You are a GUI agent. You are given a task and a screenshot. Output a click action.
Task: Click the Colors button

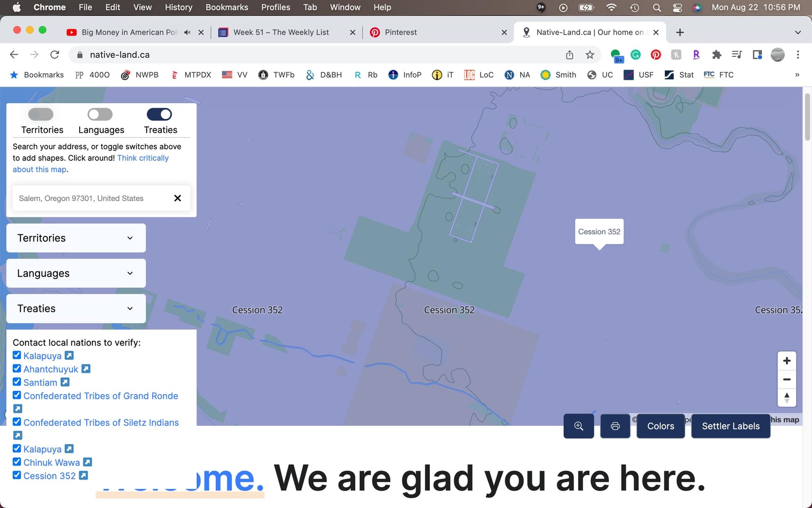[661, 426]
